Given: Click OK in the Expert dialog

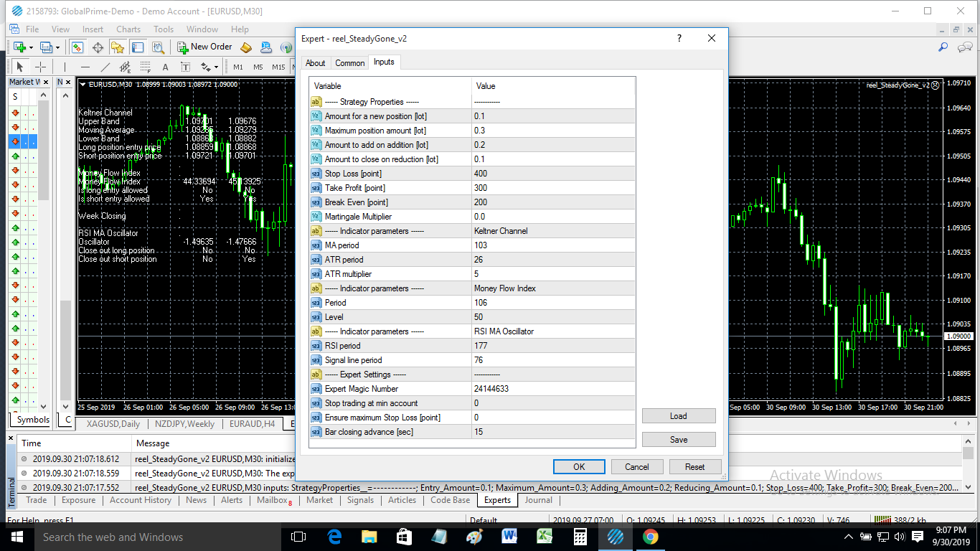Looking at the screenshot, I should coord(579,466).
